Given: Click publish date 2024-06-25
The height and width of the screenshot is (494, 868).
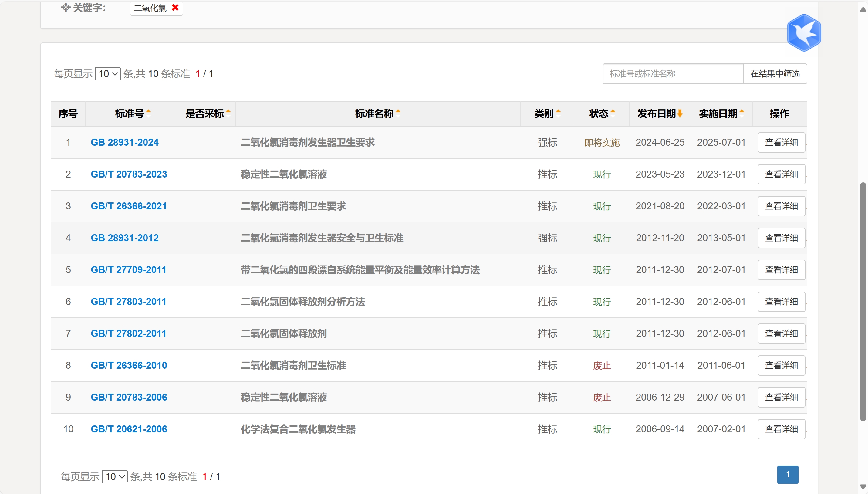Looking at the screenshot, I should point(660,142).
